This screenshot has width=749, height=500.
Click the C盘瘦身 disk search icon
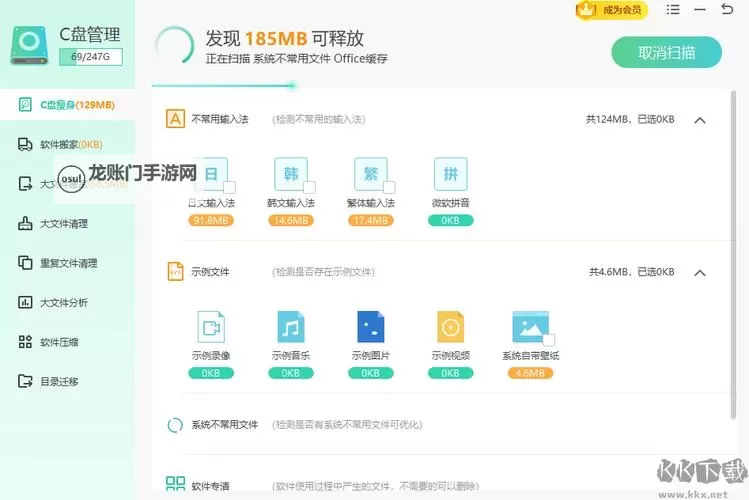(25, 105)
